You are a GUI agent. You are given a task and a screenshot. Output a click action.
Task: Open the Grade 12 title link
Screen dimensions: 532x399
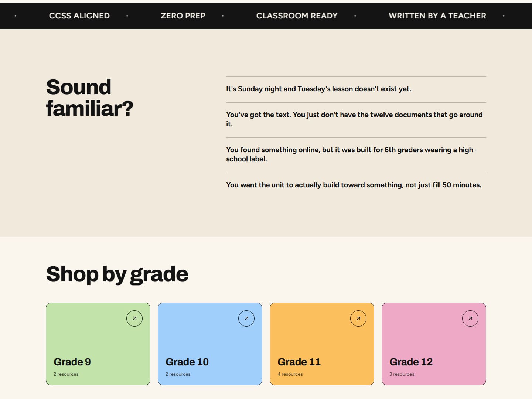point(411,362)
